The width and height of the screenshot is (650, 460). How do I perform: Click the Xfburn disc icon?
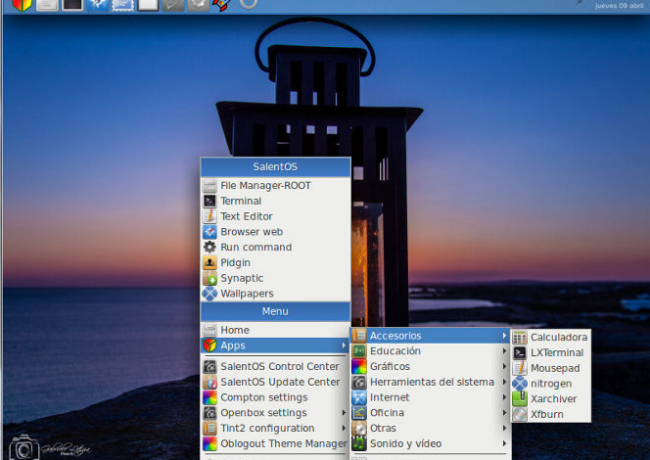pos(520,414)
